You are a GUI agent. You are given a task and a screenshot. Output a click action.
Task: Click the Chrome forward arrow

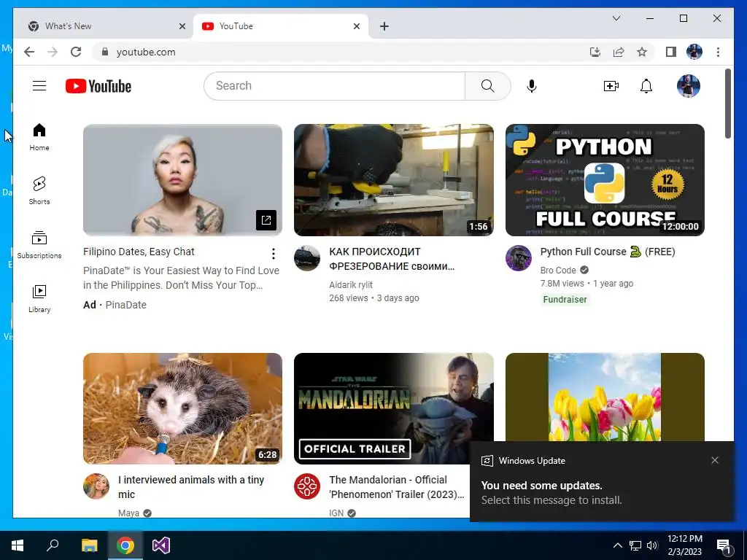point(53,52)
